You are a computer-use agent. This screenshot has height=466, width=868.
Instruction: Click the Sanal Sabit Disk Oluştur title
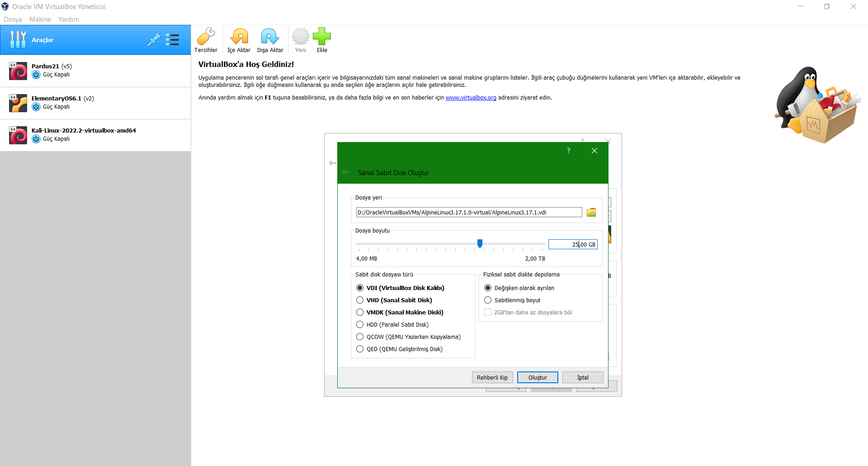(x=393, y=173)
